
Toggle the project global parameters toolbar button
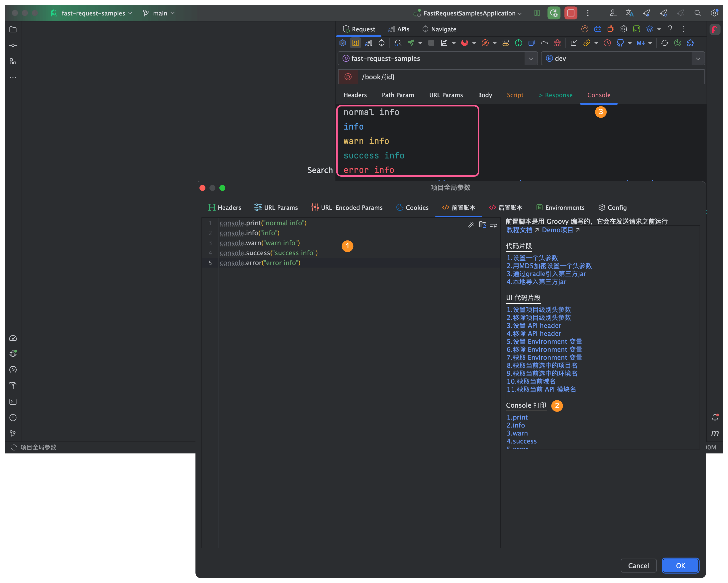355,43
